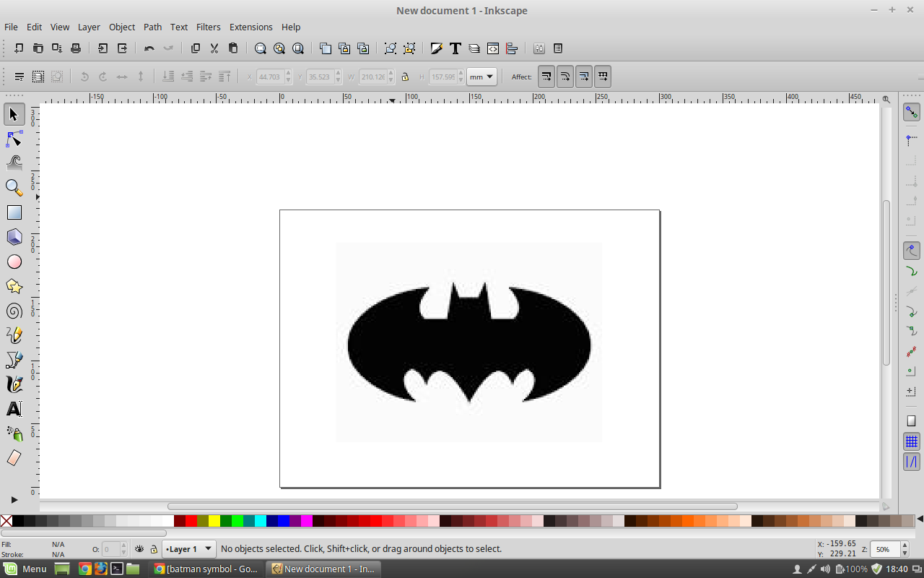Click the horizontal canvas scrollbar
Image resolution: width=924 pixels, height=578 pixels.
coord(453,506)
